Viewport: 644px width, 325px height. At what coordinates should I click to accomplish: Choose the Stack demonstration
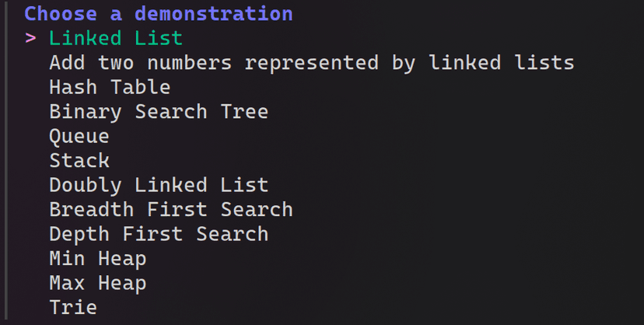pos(79,161)
